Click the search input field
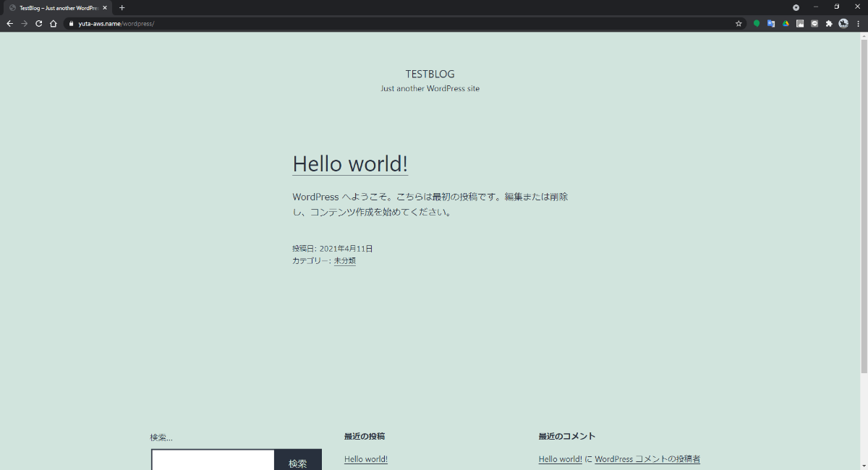Screen dimensions: 868x470 tap(213, 460)
